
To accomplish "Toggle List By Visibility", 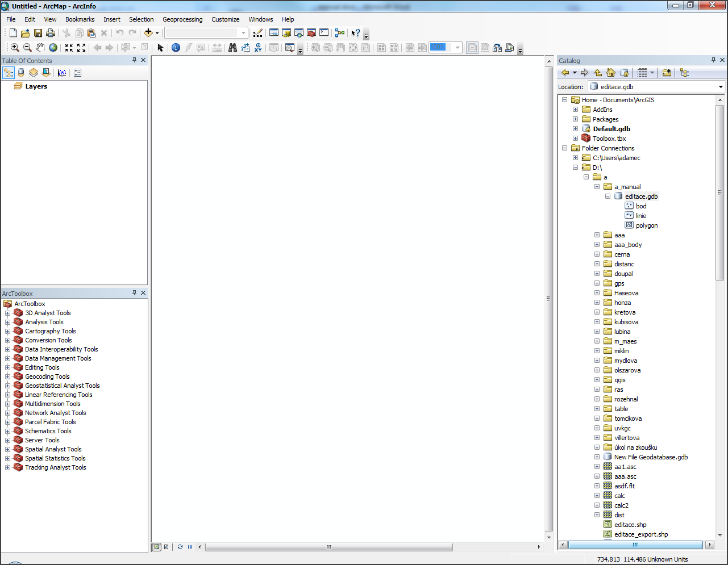I will click(34, 73).
